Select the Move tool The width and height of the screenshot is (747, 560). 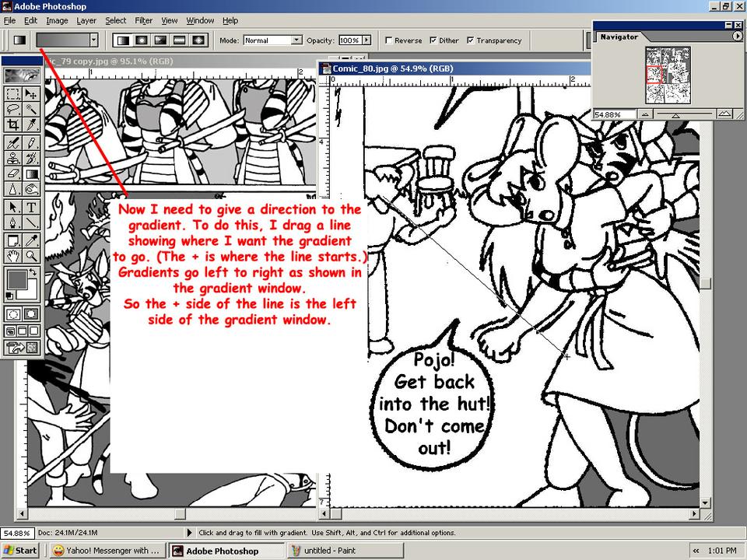coord(31,94)
